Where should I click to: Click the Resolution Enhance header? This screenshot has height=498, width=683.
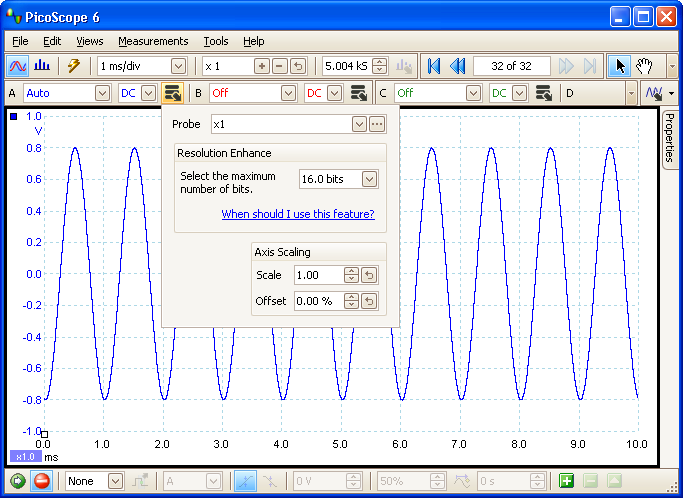pyautogui.click(x=280, y=153)
